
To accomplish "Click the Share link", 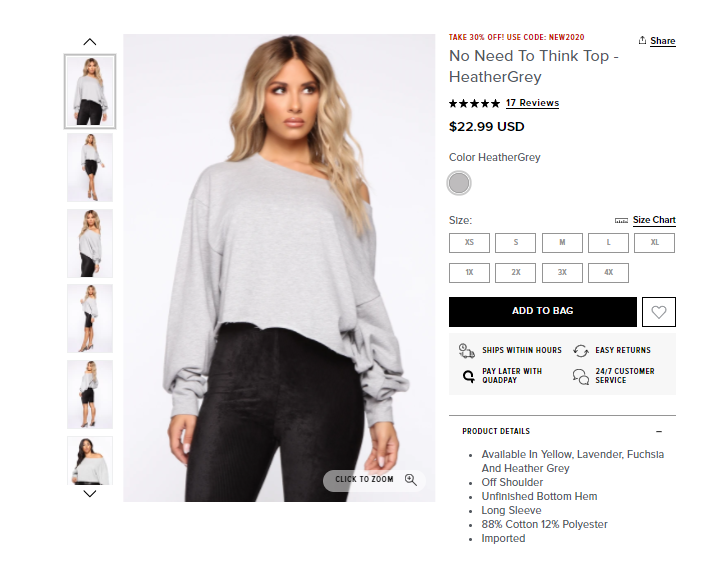I will coord(662,41).
